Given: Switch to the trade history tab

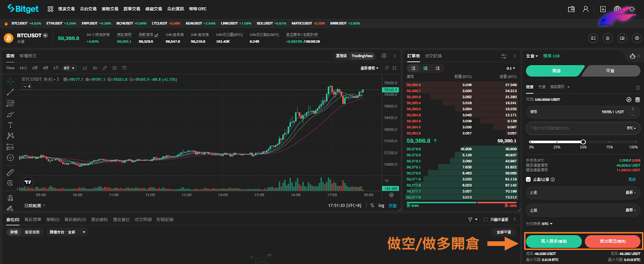Looking at the screenshot, I should pos(433,56).
